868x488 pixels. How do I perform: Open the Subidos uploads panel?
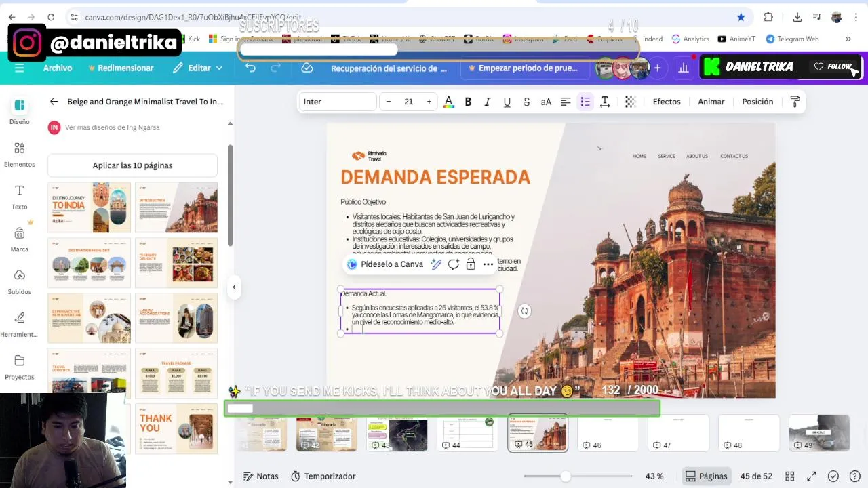pos(20,282)
